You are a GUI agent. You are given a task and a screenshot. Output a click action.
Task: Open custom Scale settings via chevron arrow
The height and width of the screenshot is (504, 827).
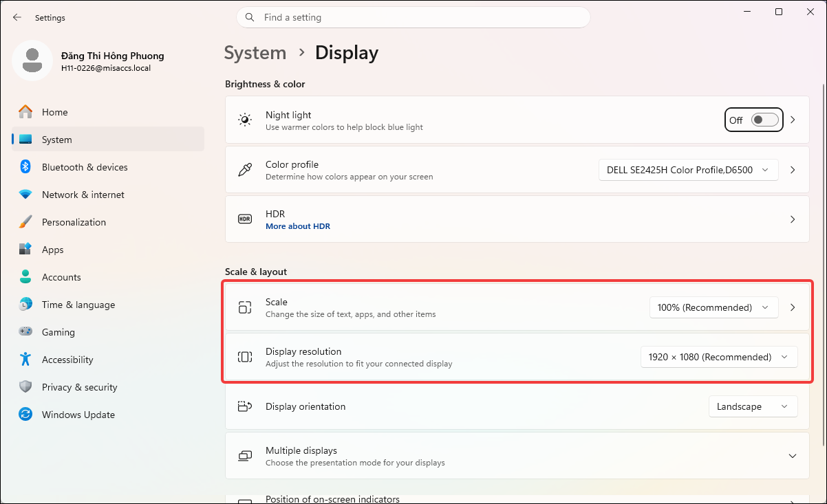793,307
